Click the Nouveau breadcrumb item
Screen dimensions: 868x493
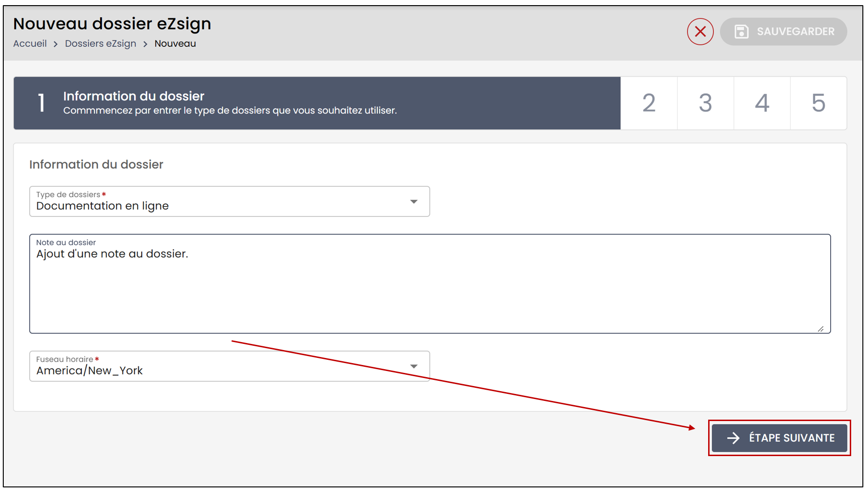175,43
